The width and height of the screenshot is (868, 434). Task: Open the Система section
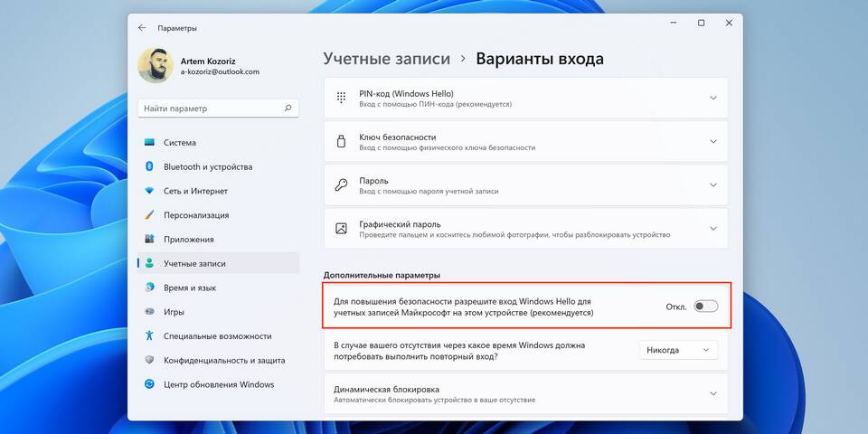[218, 142]
